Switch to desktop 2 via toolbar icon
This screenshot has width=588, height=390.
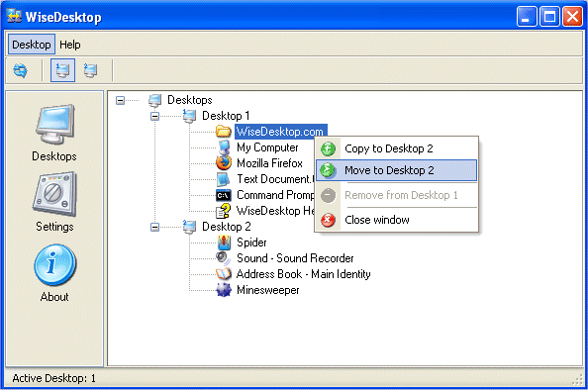click(x=90, y=70)
